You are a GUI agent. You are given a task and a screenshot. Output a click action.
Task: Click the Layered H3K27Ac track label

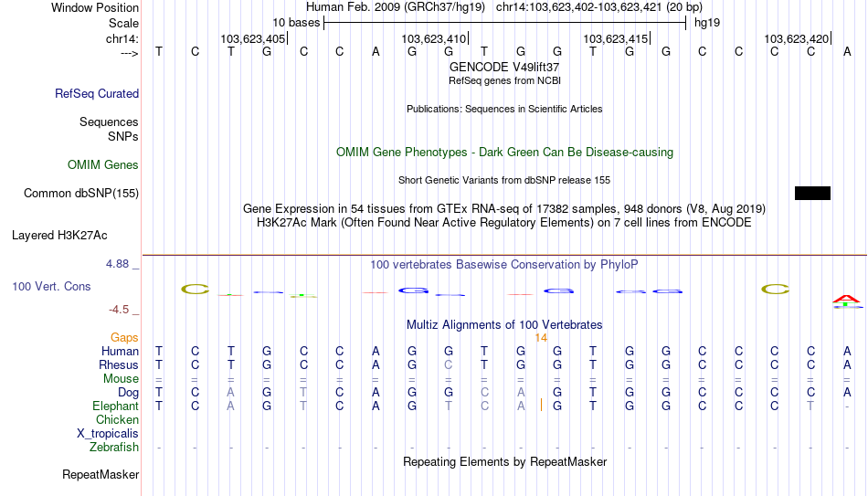pyautogui.click(x=59, y=236)
